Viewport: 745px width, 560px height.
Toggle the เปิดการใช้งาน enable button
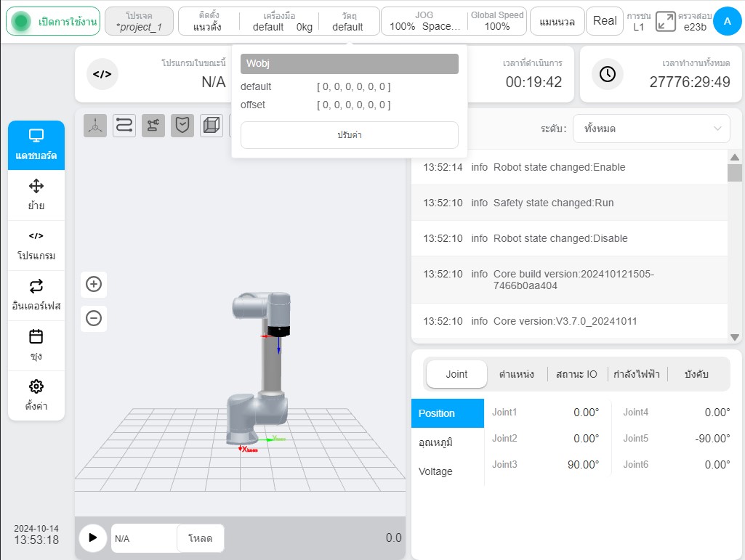[53, 21]
